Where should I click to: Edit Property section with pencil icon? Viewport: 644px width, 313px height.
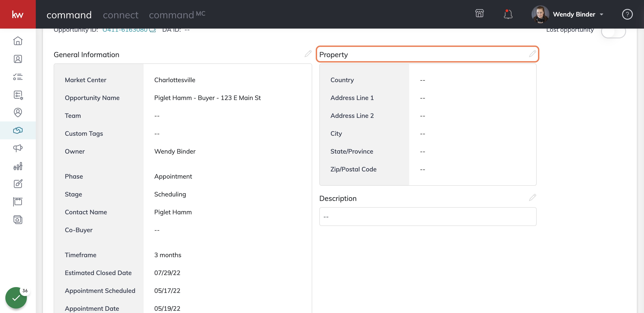pyautogui.click(x=532, y=54)
